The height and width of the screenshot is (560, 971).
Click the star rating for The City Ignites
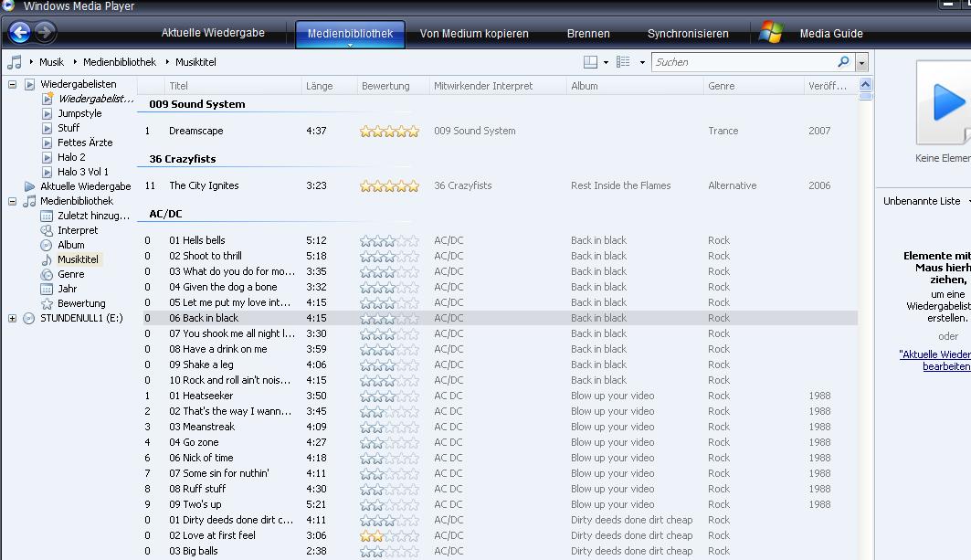[389, 185]
